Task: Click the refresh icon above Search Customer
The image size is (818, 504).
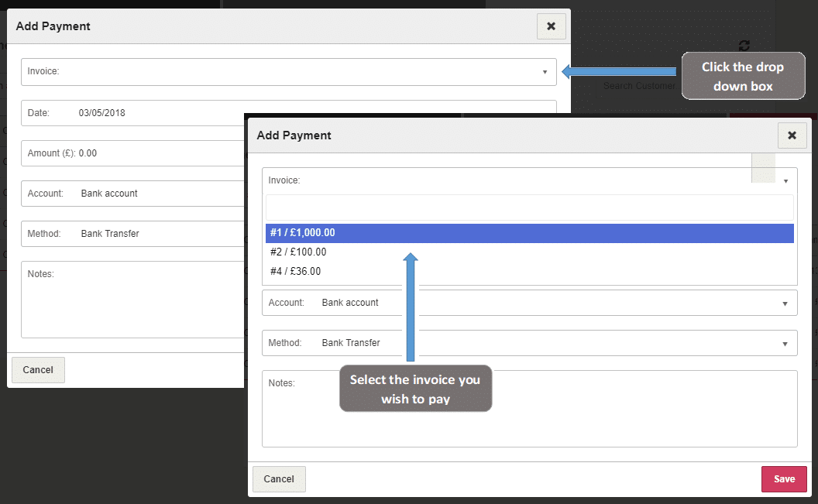Action: pos(744,46)
